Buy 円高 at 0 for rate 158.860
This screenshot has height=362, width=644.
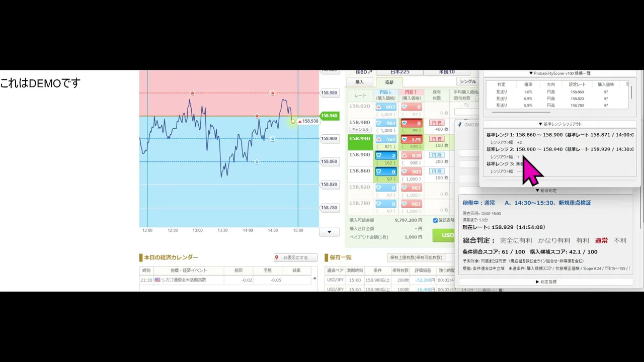(x=386, y=171)
